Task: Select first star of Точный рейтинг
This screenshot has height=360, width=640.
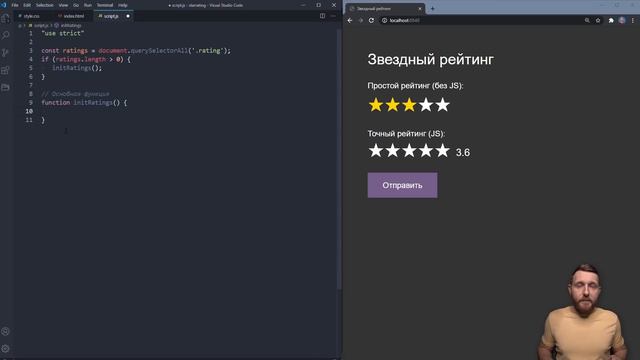Action: click(376, 151)
